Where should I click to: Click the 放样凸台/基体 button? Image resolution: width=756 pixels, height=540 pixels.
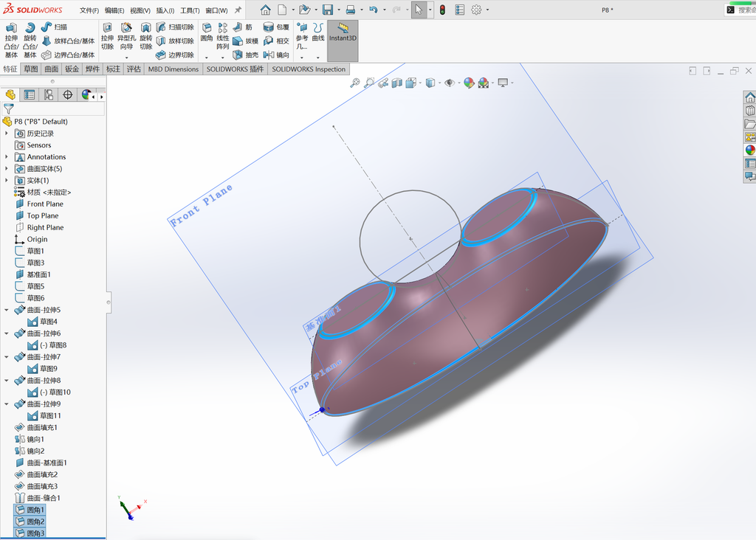(x=69, y=41)
